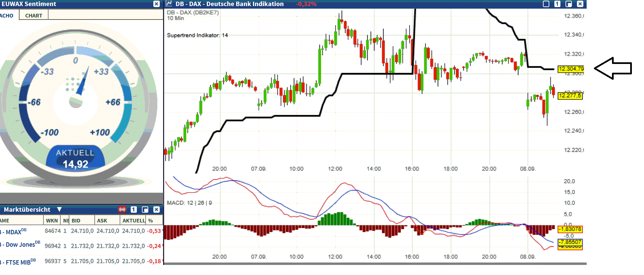
Task: Click the blue -7,85507 MACD value label
Action: tap(570, 242)
